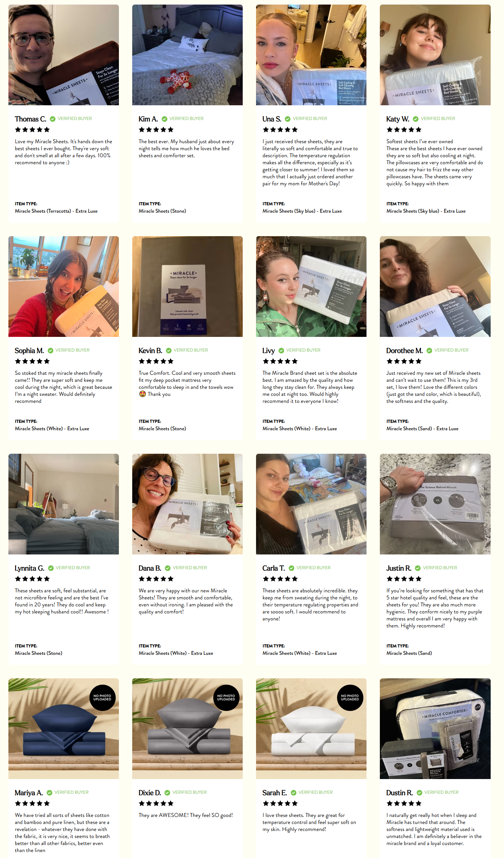
Task: Click the star rating under Dorothee M.
Action: (x=404, y=361)
